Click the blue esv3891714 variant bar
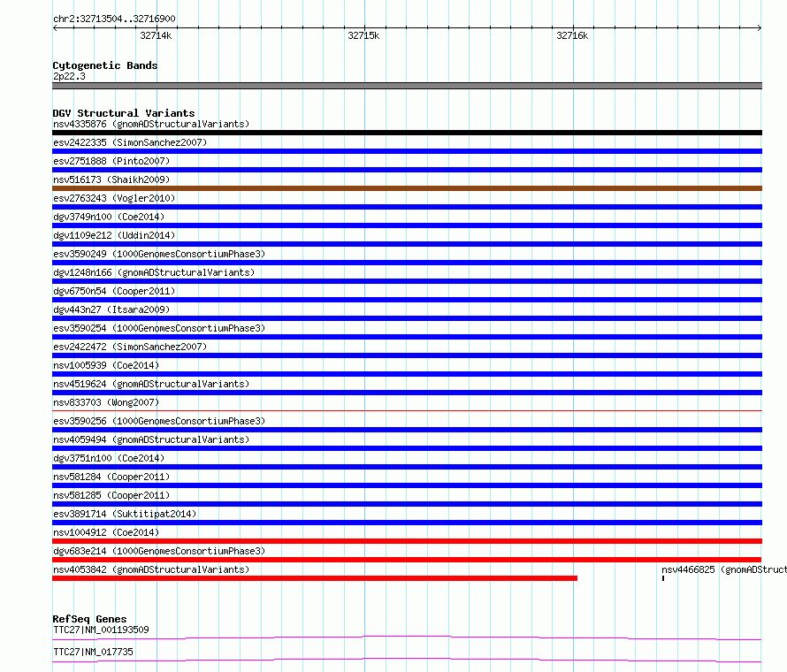 pyautogui.click(x=407, y=523)
